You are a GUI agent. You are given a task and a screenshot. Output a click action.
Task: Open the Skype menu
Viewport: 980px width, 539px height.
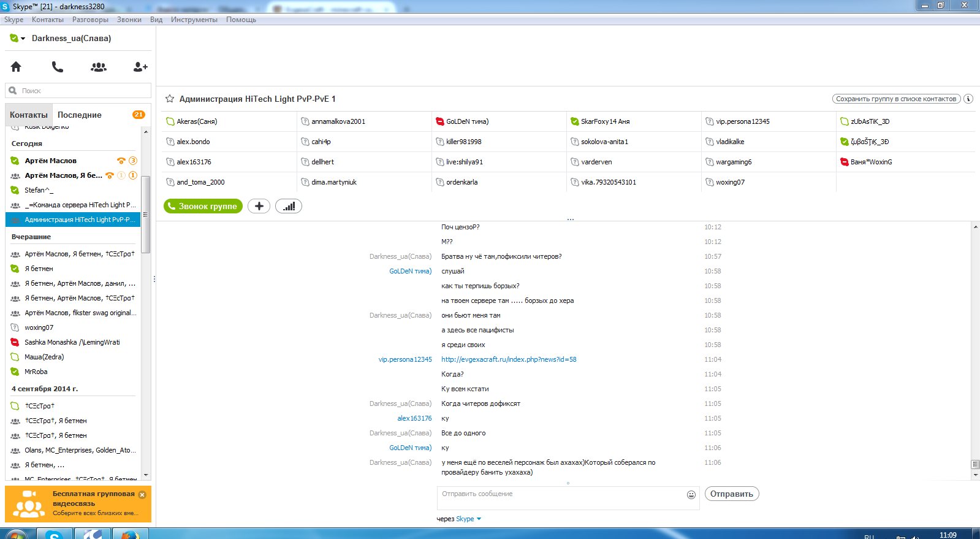[13, 20]
